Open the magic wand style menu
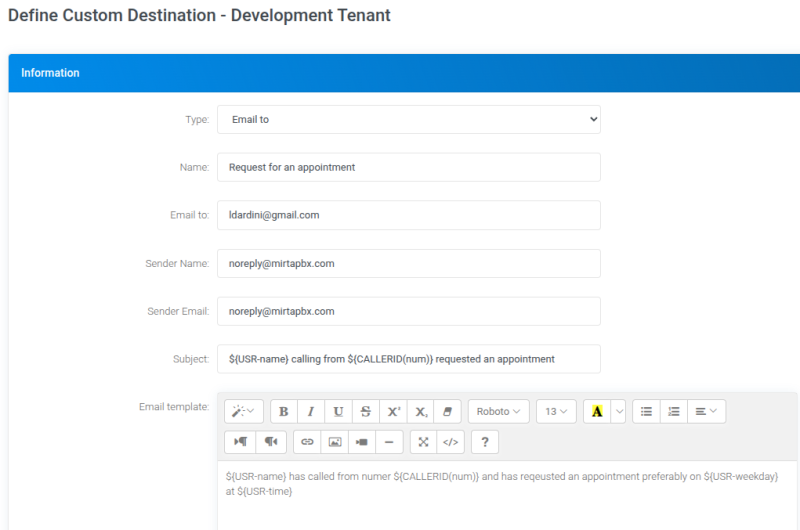This screenshot has height=530, width=800. pyautogui.click(x=243, y=411)
